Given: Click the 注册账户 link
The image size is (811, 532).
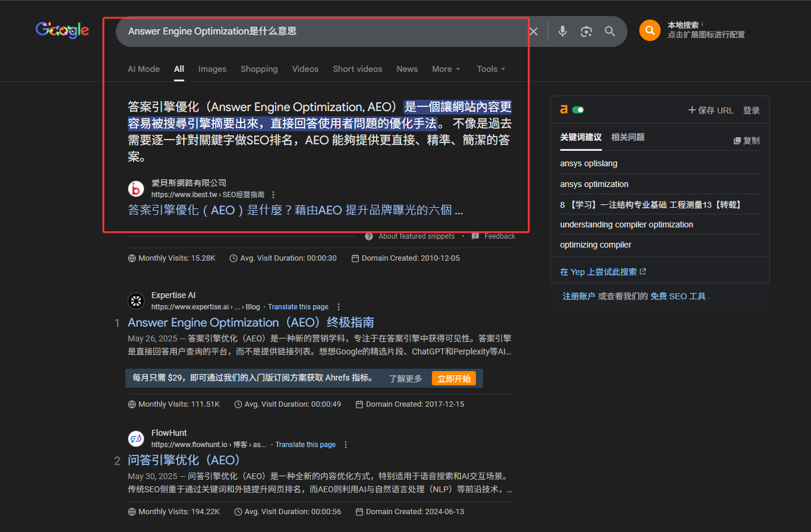Looking at the screenshot, I should click(579, 296).
